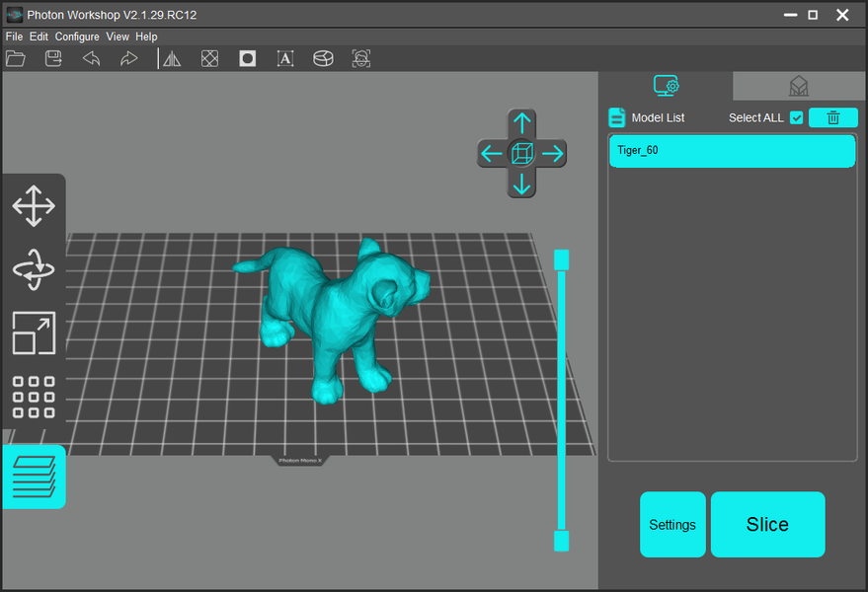Click the Select ALL label
The image size is (868, 592).
tap(756, 117)
